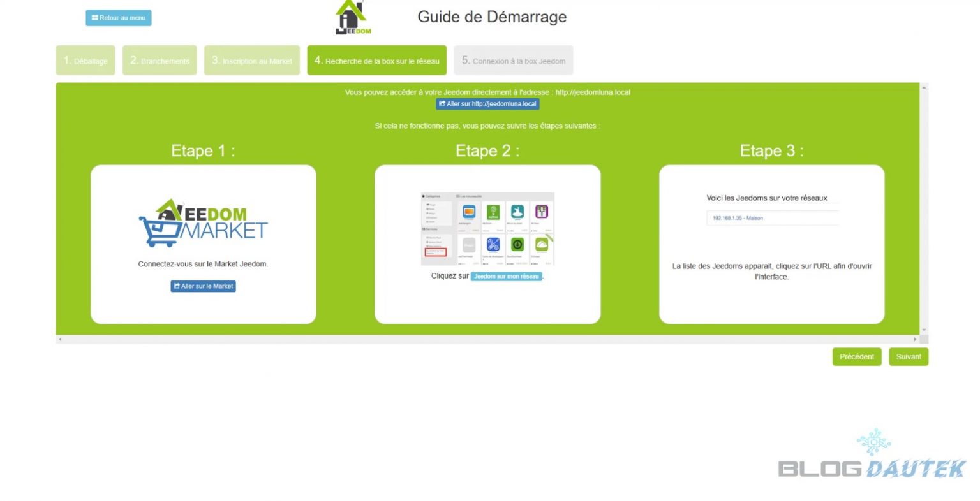This screenshot has width=980, height=501.
Task: Click the 'Jeedom sur mon réseau' badge
Action: [x=506, y=276]
